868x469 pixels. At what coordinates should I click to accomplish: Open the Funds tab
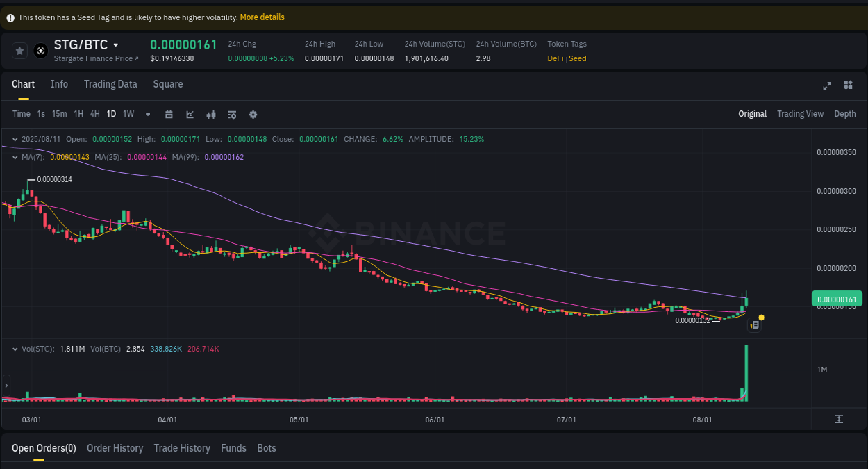coord(233,448)
